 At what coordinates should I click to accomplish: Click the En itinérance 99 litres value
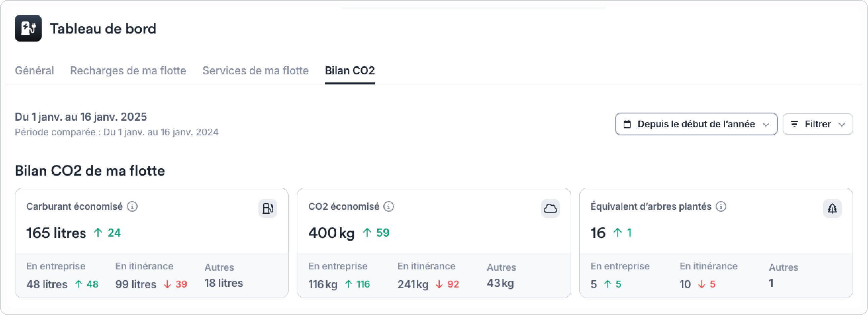pos(136,284)
